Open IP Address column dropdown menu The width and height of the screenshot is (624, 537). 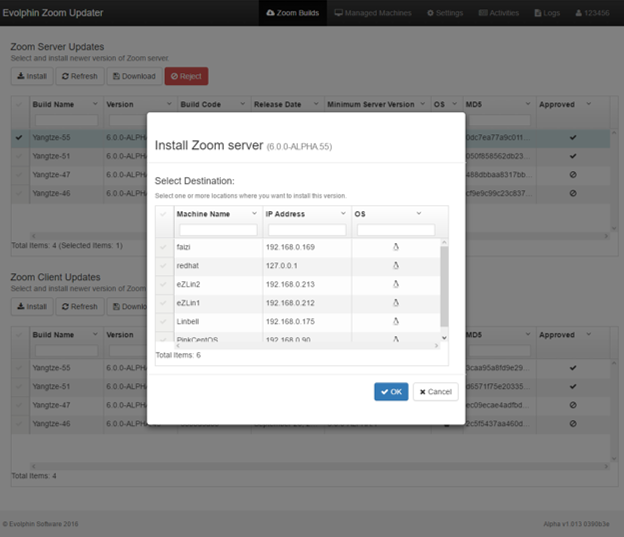pos(343,214)
